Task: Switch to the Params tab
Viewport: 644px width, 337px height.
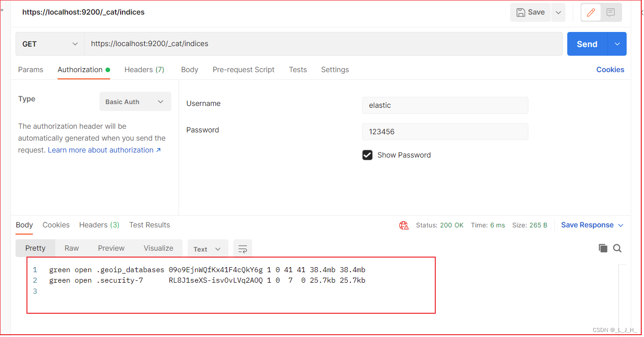Action: 31,69
